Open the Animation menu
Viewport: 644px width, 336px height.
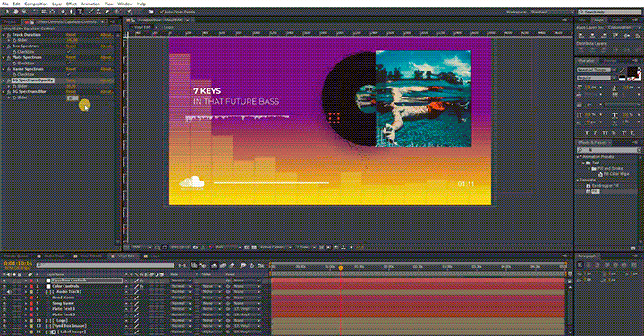(90, 4)
